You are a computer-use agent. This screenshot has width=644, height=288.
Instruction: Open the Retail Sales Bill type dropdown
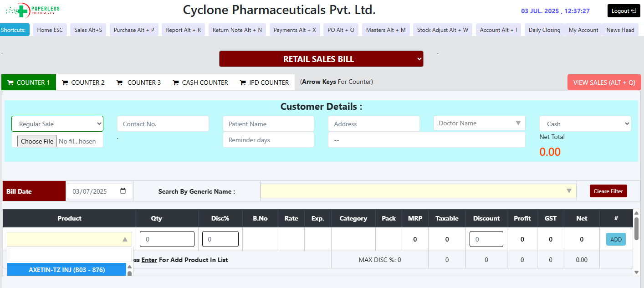[x=321, y=59]
